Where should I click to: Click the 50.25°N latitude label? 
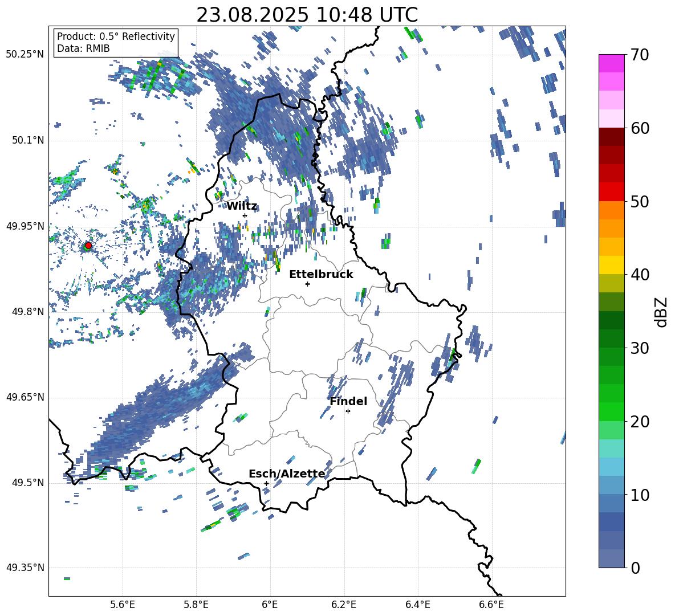click(25, 55)
